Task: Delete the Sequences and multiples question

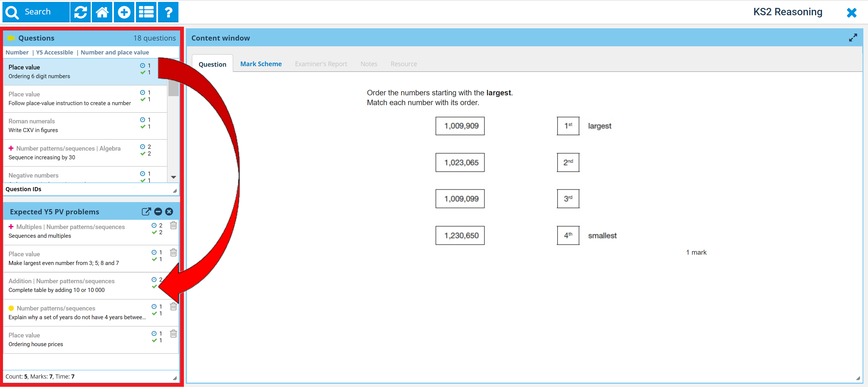Action: click(173, 225)
